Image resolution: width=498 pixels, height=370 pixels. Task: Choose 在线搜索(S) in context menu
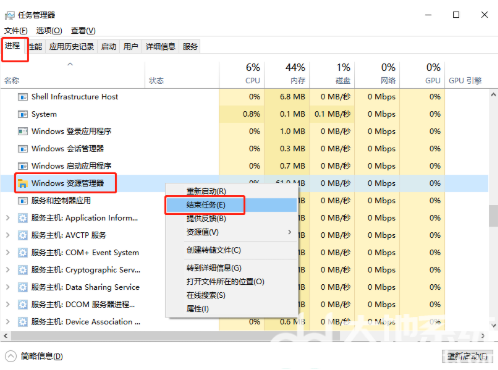pos(231,295)
